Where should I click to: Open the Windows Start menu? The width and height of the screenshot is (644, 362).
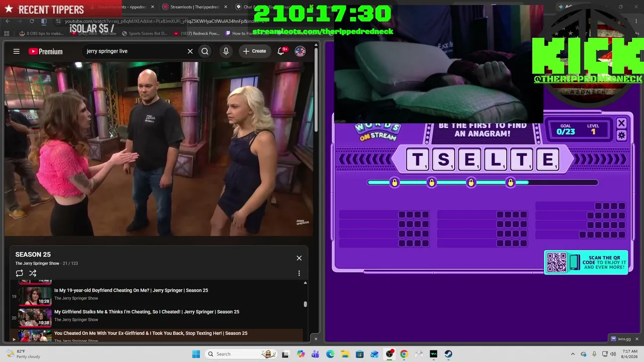(196, 354)
